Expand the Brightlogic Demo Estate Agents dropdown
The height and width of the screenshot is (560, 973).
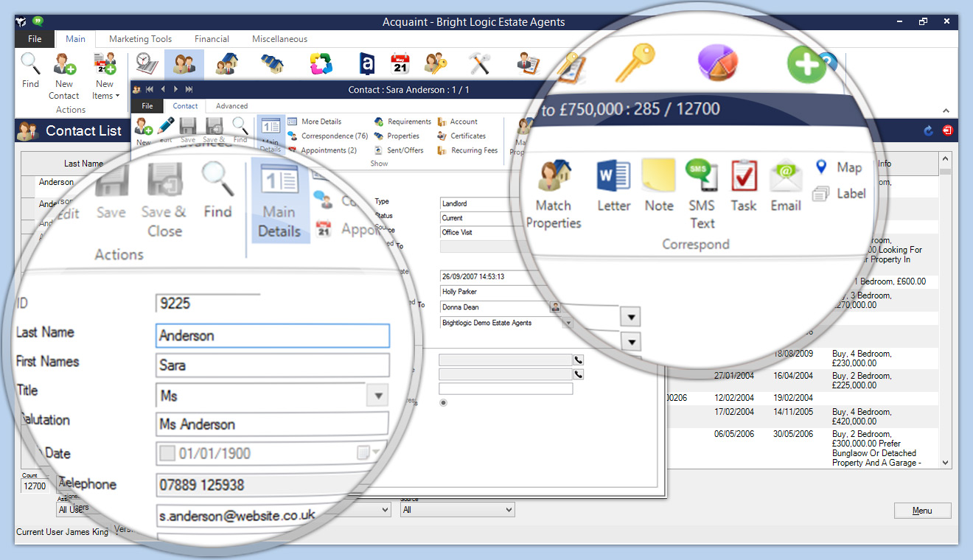(x=568, y=323)
